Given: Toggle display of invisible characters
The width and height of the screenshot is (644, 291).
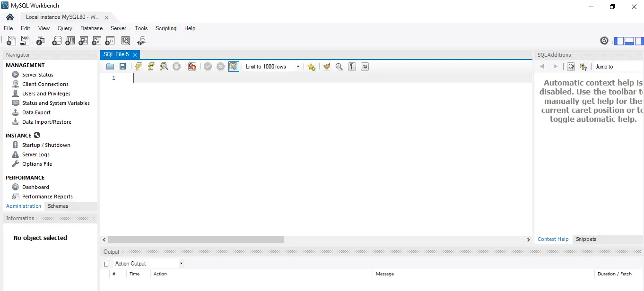Looking at the screenshot, I should click(x=351, y=66).
